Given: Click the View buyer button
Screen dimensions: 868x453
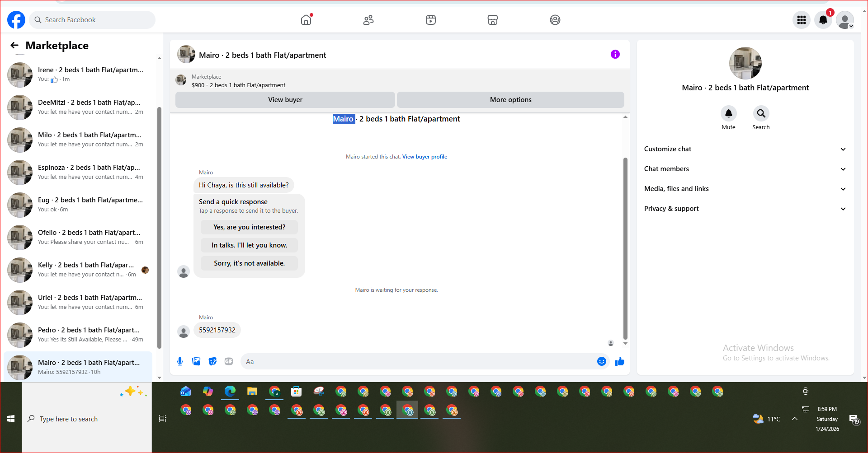Looking at the screenshot, I should [285, 100].
